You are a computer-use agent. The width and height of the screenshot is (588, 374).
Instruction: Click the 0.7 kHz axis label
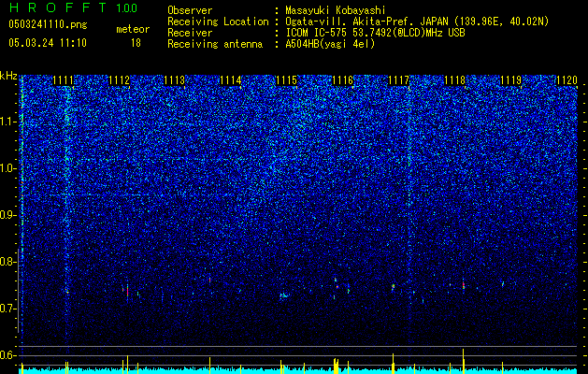(x=7, y=309)
